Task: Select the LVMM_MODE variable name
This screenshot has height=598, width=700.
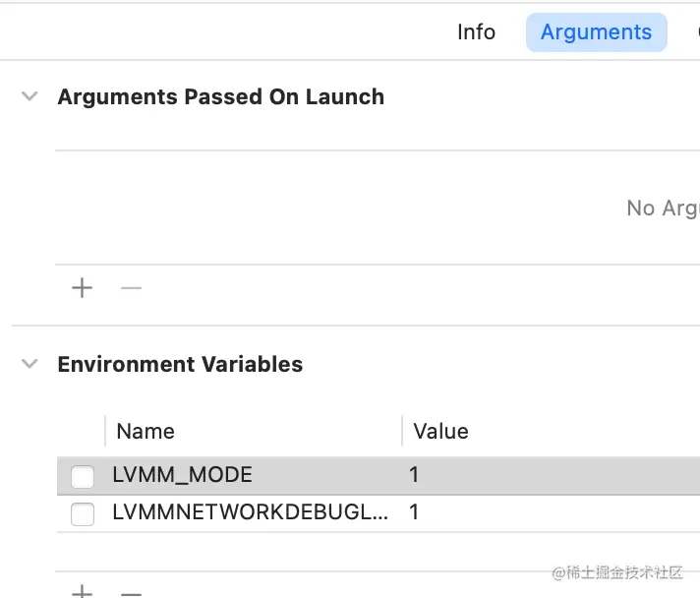Action: pyautogui.click(x=183, y=475)
